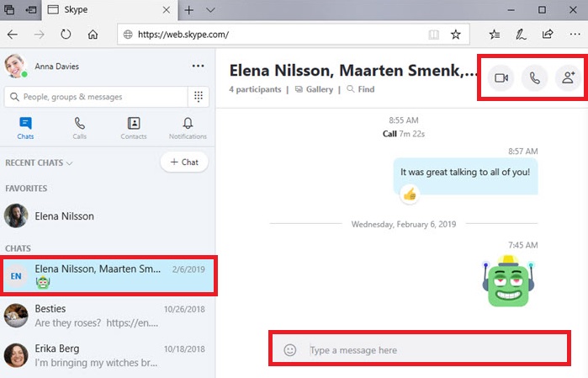588x378 pixels.
Task: Switch to the Chats tab
Action: (25, 128)
